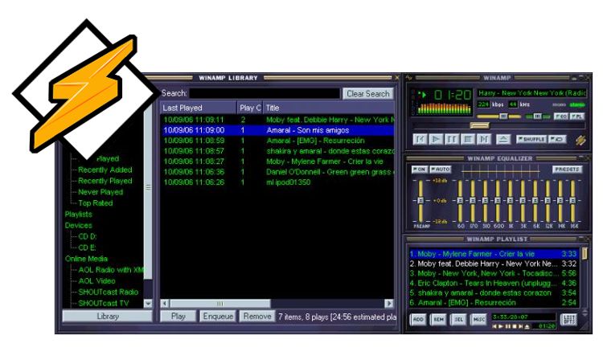Select playlist track 3 Moby - New York Tocadisco
The height and width of the screenshot is (364, 603).
494,273
